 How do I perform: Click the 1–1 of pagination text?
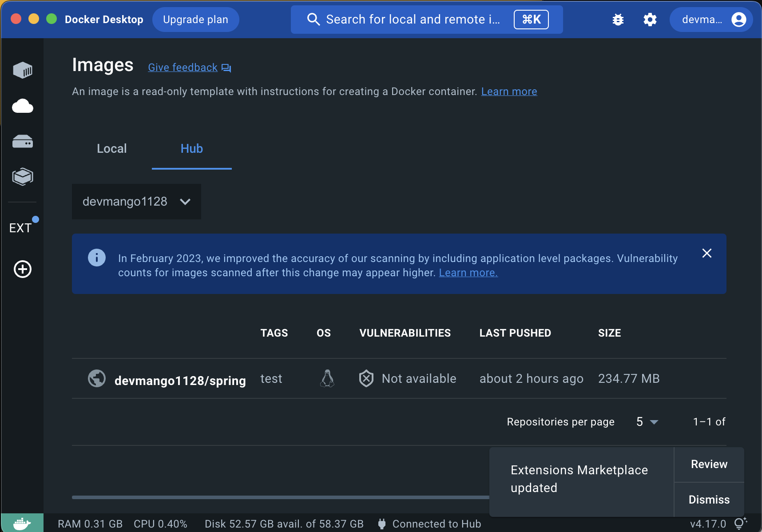pyautogui.click(x=709, y=422)
